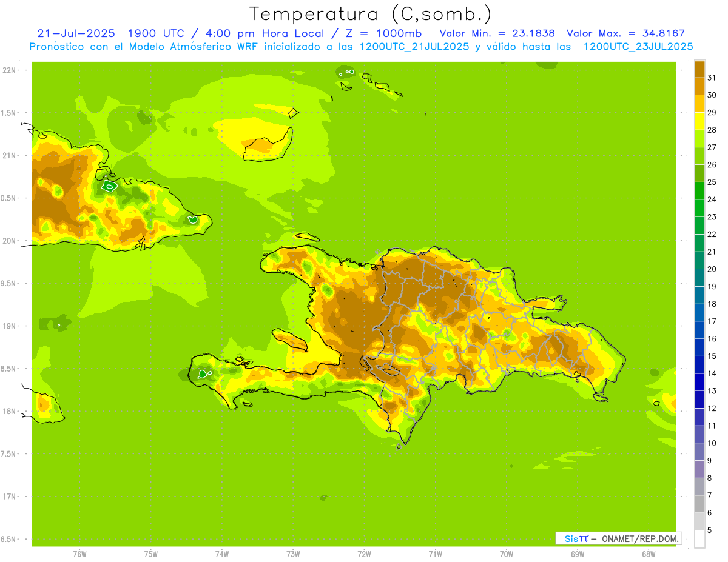This screenshot has width=728, height=562.
Task: Pick the brown swatch above 31
Action: (x=699, y=69)
